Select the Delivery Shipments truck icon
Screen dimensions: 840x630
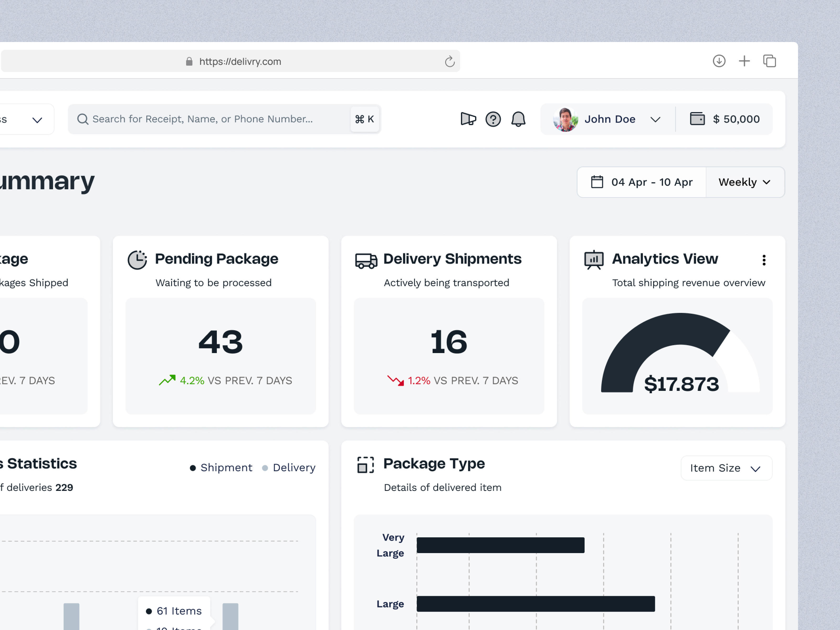click(x=366, y=260)
